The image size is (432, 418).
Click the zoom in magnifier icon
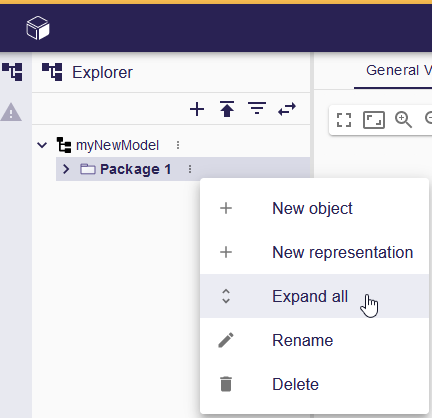(403, 120)
